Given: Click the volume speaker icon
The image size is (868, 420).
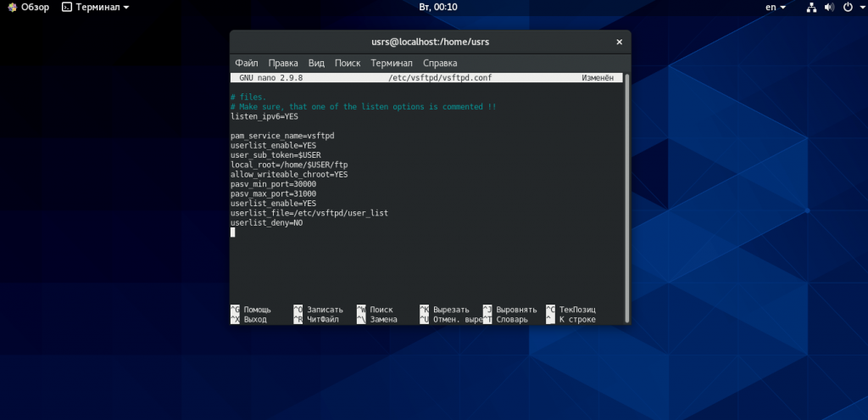Looking at the screenshot, I should pos(829,7).
